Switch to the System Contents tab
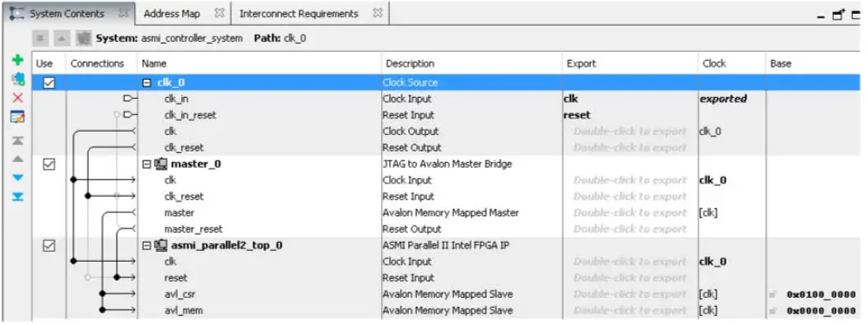The image size is (868, 325). click(67, 14)
